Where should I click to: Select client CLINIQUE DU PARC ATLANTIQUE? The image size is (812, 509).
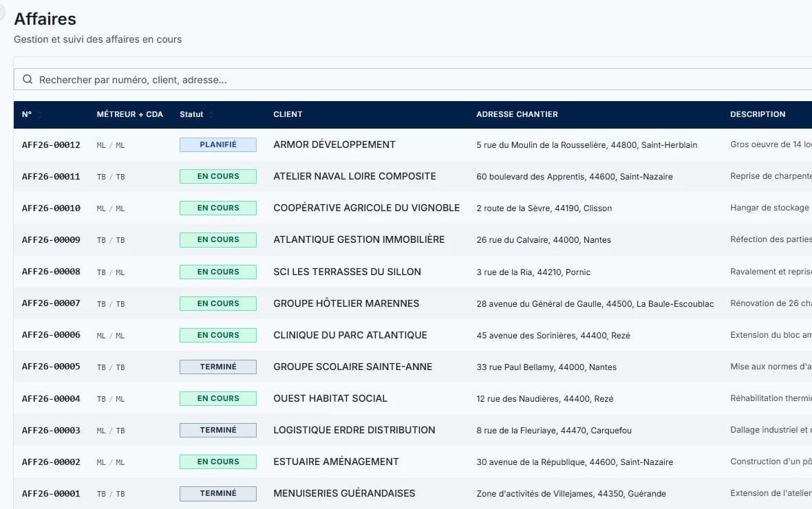tap(350, 335)
